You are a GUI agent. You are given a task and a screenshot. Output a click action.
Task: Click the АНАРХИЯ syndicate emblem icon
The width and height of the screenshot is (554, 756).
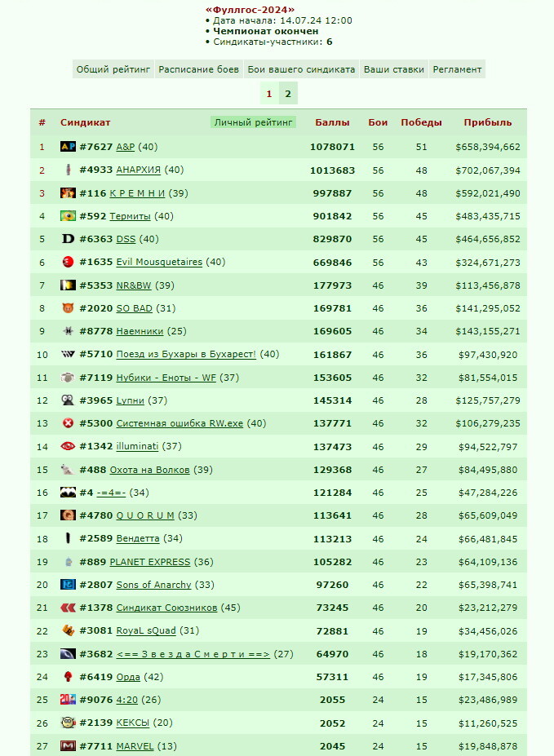(68, 170)
